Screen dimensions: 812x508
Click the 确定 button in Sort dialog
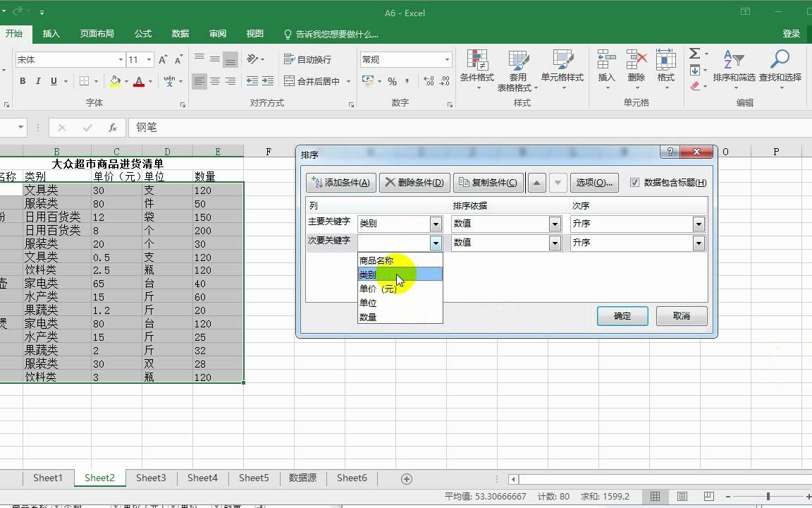click(622, 317)
